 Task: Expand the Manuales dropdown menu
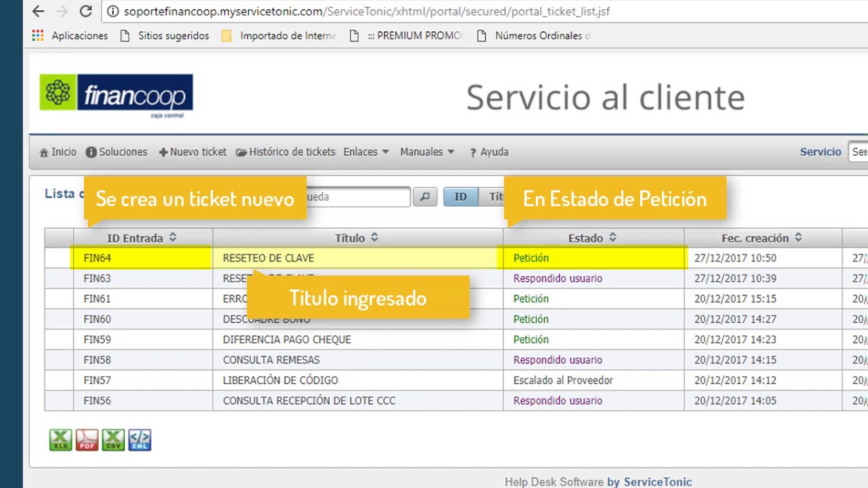point(427,152)
